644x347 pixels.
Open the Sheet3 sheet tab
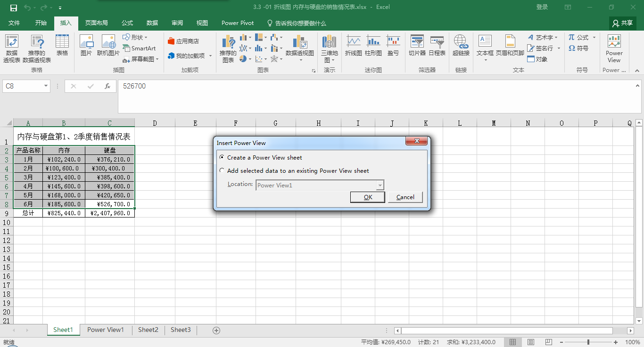click(x=181, y=330)
